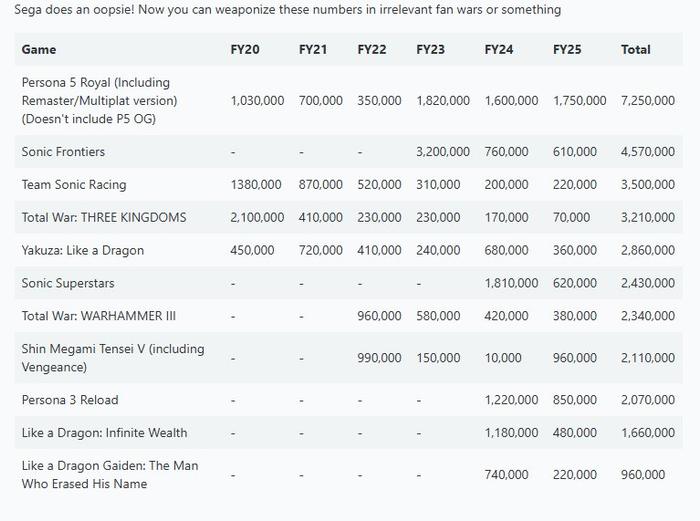Screen dimensions: 700x521
Task: Click Persona 5 Royal FY22 value 350,000
Action: (379, 100)
